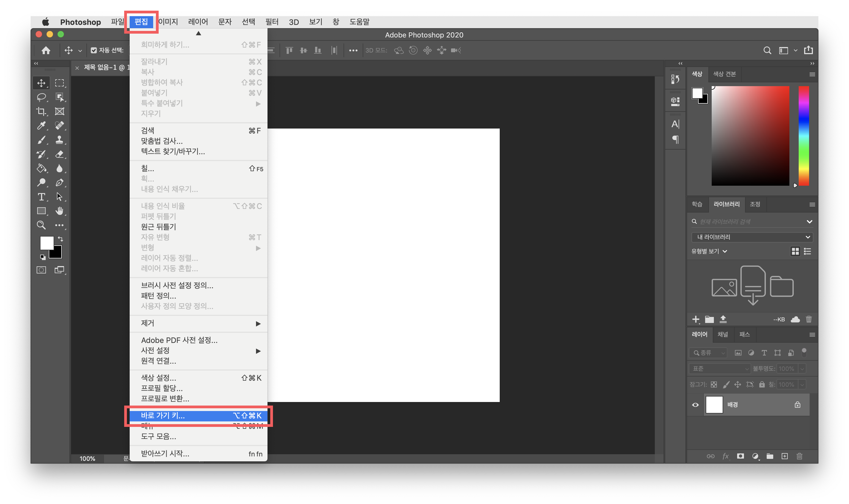This screenshot has width=849, height=504.
Task: Click the Eraser tool icon
Action: (x=59, y=155)
